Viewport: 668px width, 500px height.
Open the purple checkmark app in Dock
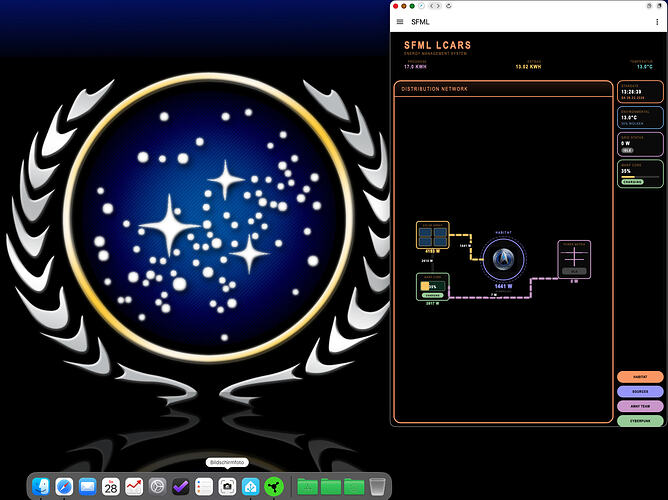tap(181, 486)
